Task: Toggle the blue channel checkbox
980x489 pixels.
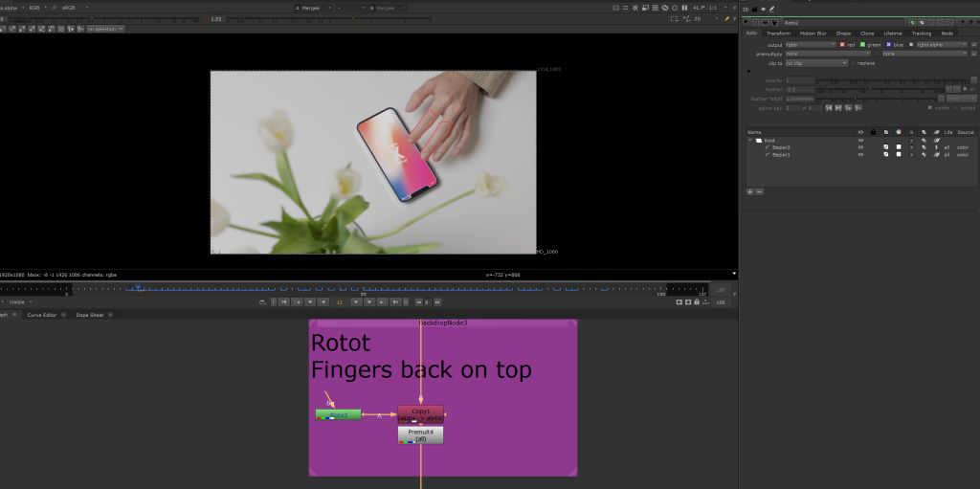Action: pyautogui.click(x=889, y=44)
